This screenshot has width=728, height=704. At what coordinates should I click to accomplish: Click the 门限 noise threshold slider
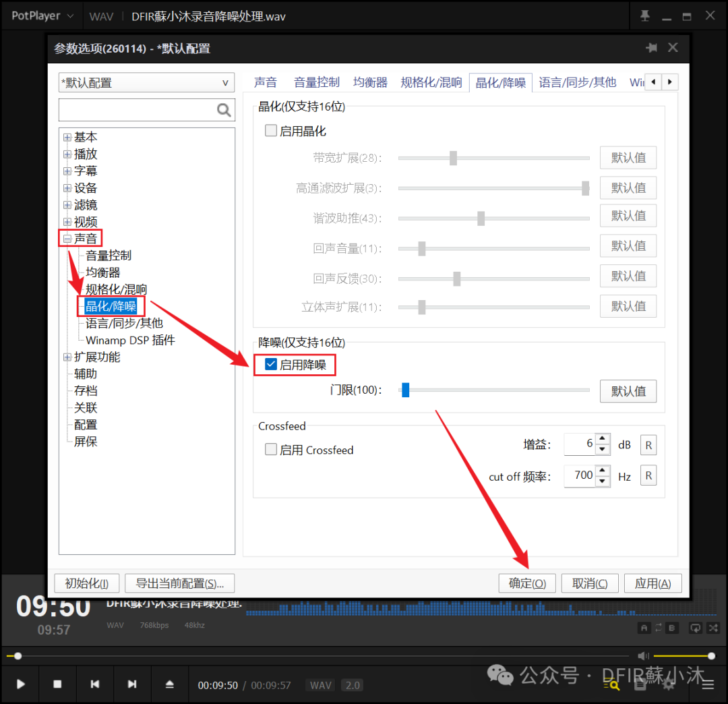[x=493, y=390]
